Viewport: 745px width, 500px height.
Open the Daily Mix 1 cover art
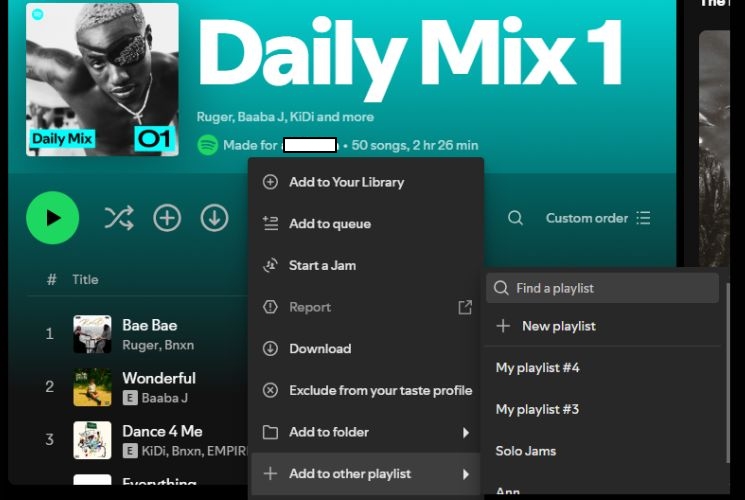point(102,80)
